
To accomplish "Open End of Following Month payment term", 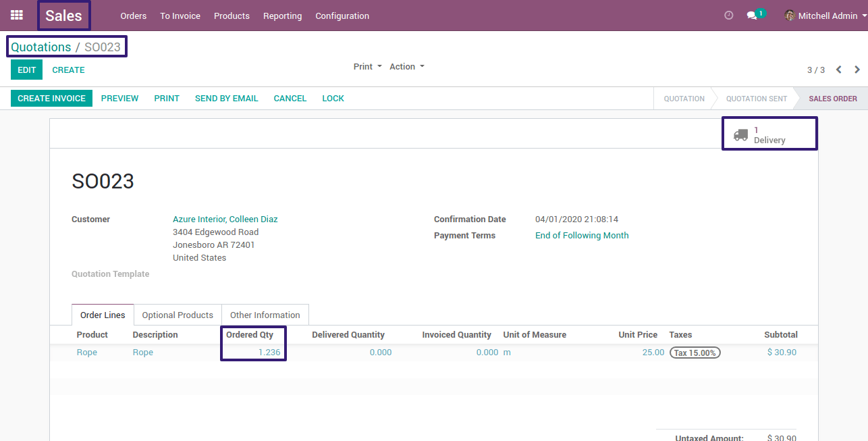I will click(x=582, y=236).
